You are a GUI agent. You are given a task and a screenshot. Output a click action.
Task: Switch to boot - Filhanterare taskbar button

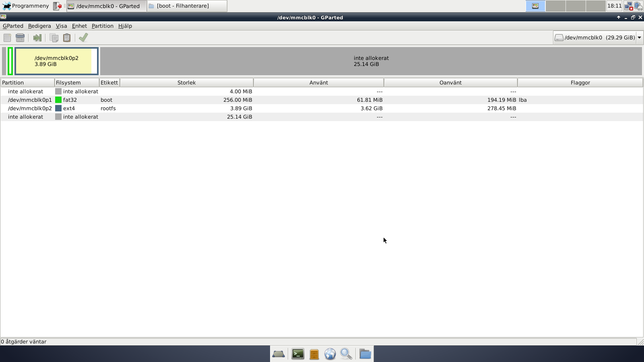(x=187, y=6)
